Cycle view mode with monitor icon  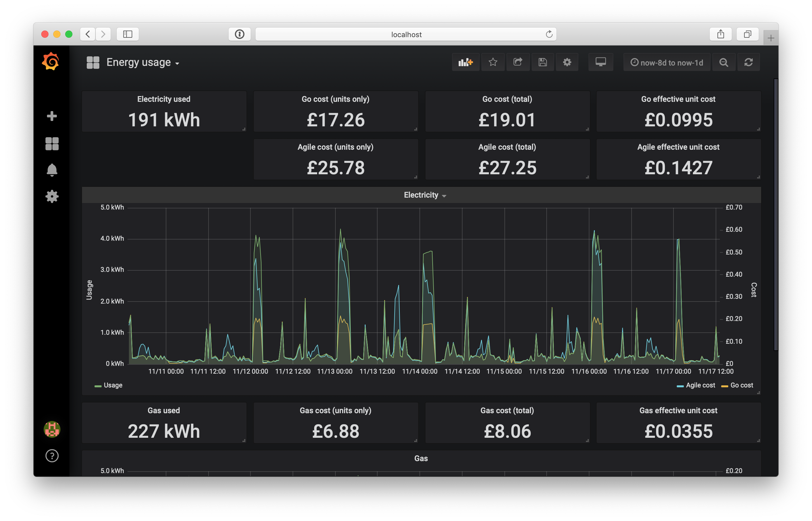point(600,62)
